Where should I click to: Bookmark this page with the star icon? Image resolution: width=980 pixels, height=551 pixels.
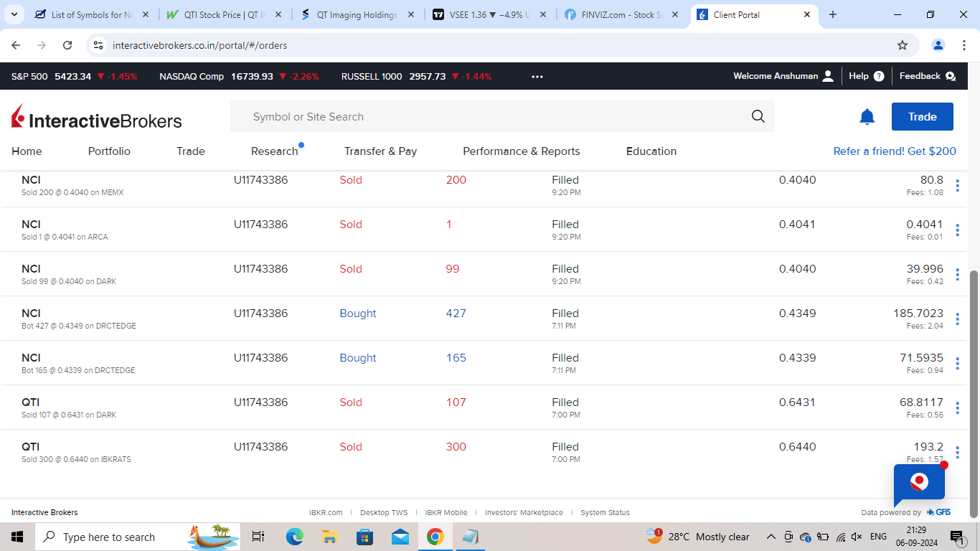903,45
